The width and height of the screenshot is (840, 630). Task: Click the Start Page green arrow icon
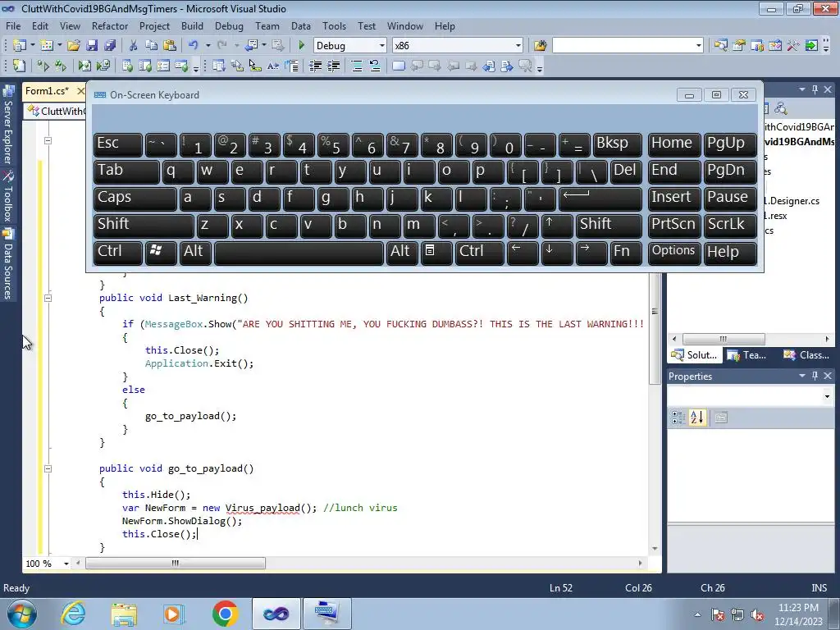pyautogui.click(x=811, y=46)
